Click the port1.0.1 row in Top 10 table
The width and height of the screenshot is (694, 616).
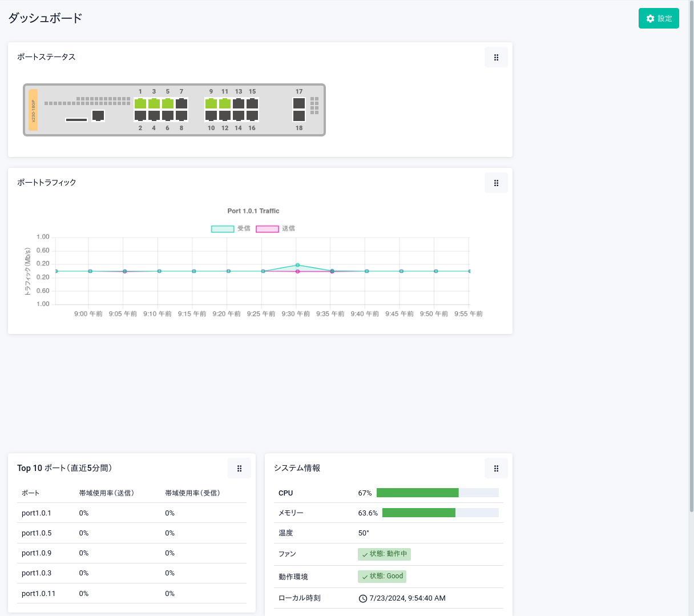37,513
